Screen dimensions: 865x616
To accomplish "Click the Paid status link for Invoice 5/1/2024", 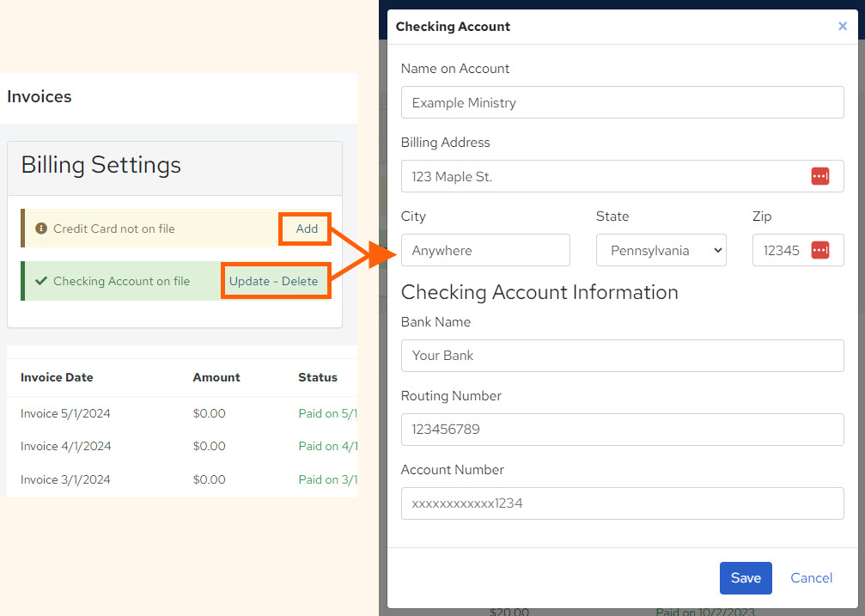I will (x=327, y=413).
